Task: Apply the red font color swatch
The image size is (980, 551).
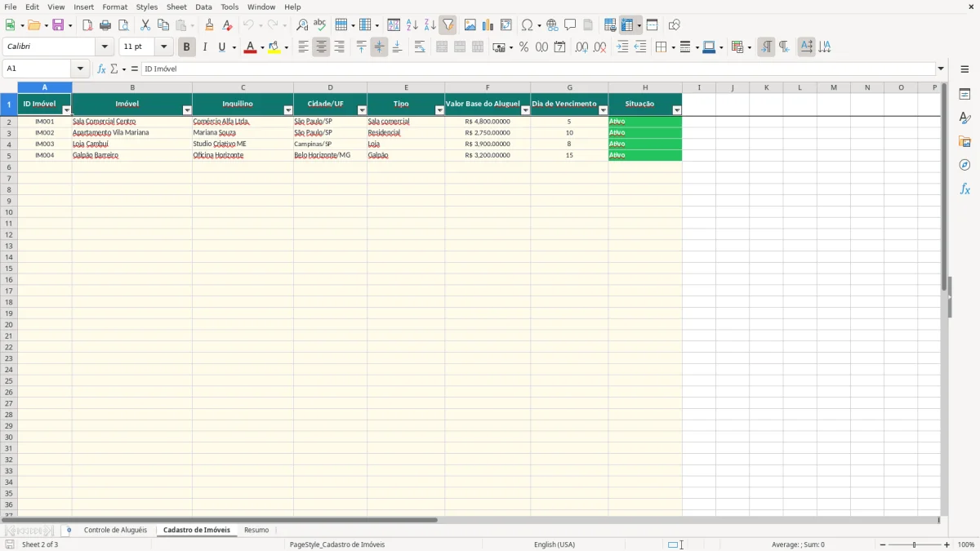Action: pos(251,47)
